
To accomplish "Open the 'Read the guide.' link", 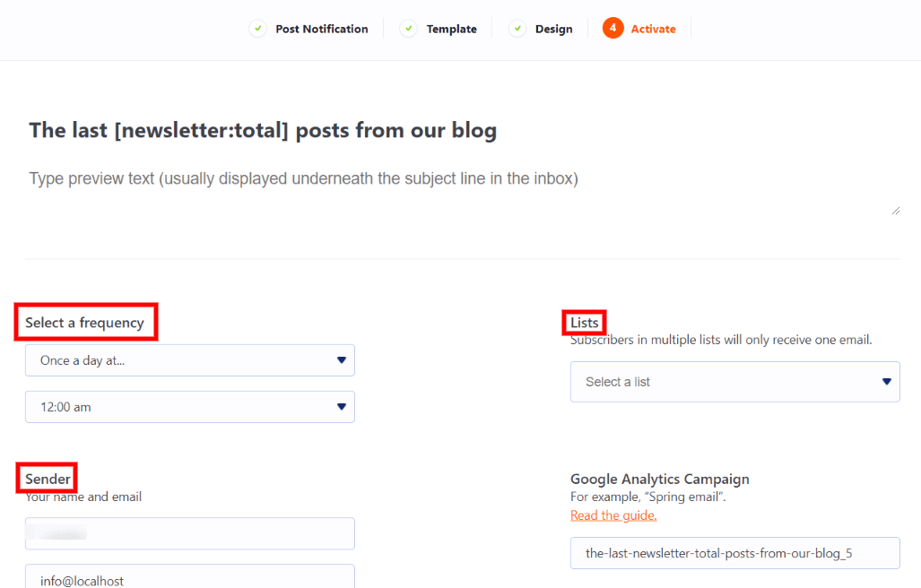I will point(613,515).
